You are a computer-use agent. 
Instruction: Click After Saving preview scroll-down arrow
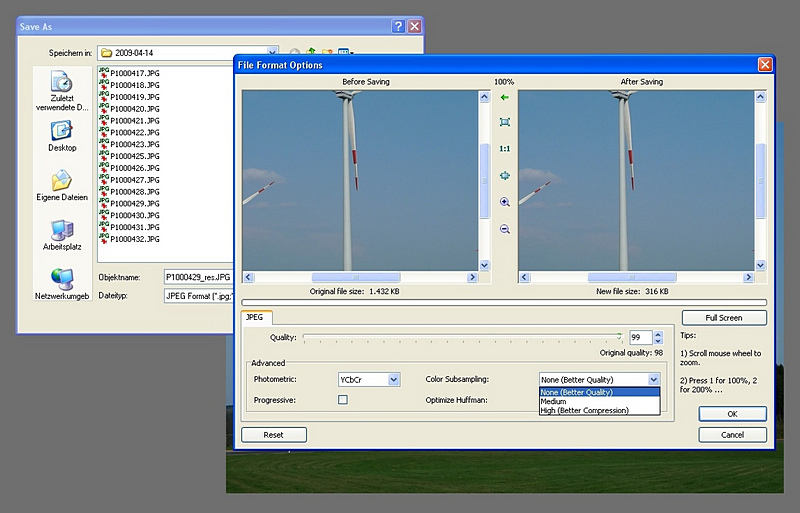760,265
